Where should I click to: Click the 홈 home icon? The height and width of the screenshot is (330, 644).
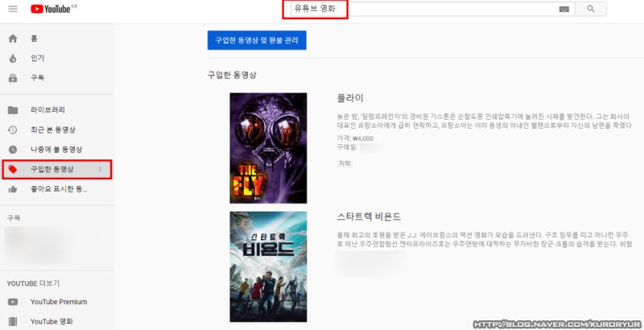(13, 39)
